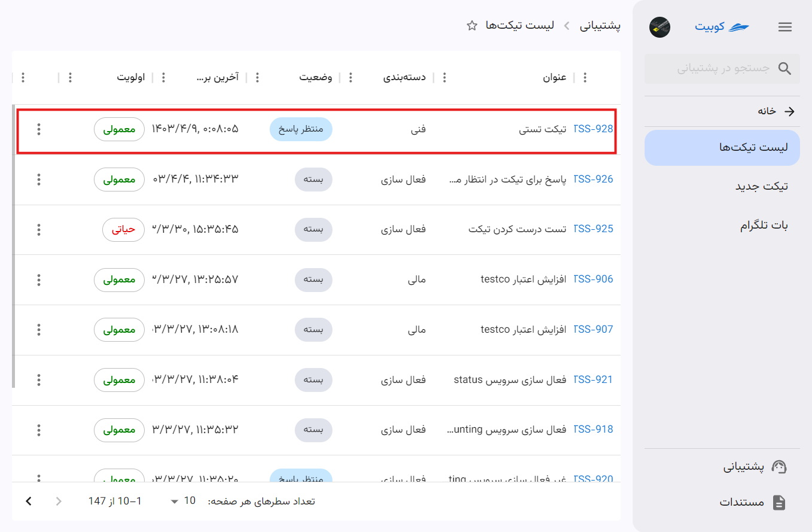Open ticket link TSS-906
Image resolution: width=812 pixels, height=532 pixels.
click(593, 279)
